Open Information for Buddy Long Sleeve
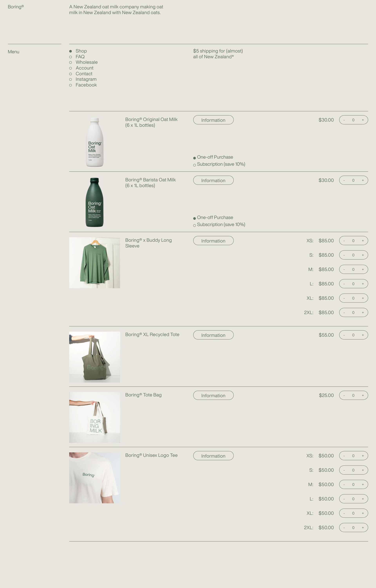The image size is (376, 588). pyautogui.click(x=213, y=241)
